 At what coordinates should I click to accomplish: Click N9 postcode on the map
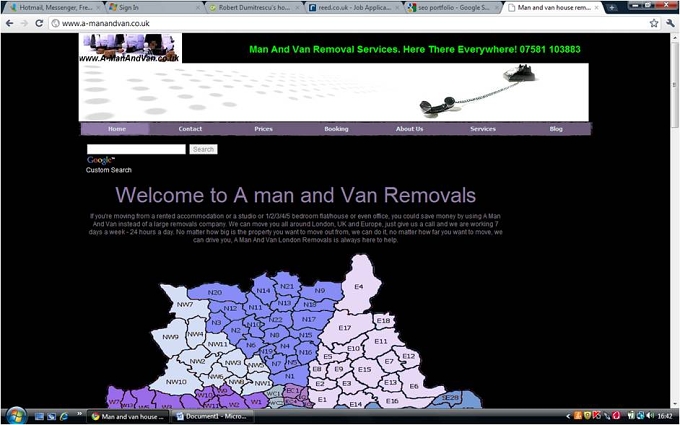pos(320,291)
